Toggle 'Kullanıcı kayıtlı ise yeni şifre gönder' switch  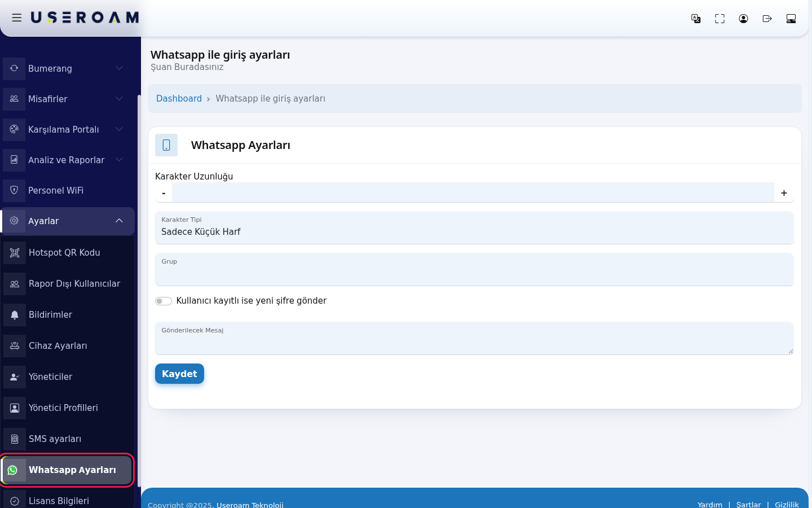[x=164, y=301]
